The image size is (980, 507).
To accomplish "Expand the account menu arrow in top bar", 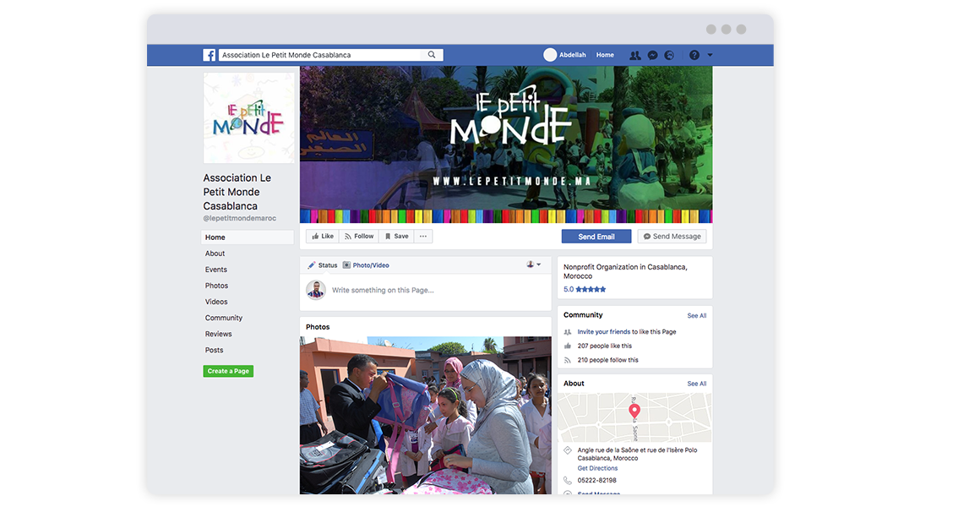I will (x=710, y=55).
